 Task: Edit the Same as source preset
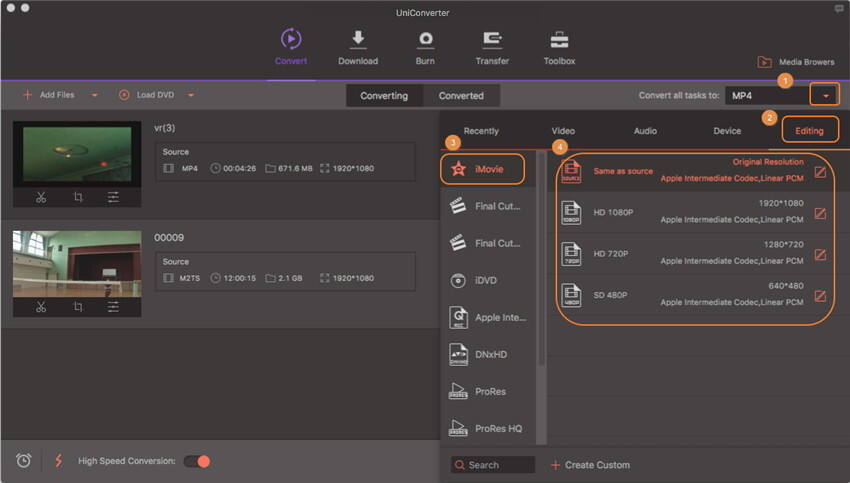(820, 172)
